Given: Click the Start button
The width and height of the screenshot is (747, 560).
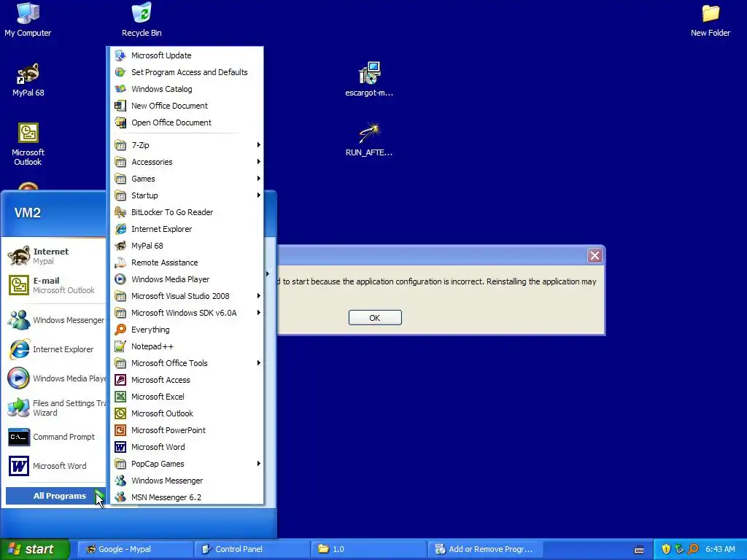Looking at the screenshot, I should click(35, 549).
